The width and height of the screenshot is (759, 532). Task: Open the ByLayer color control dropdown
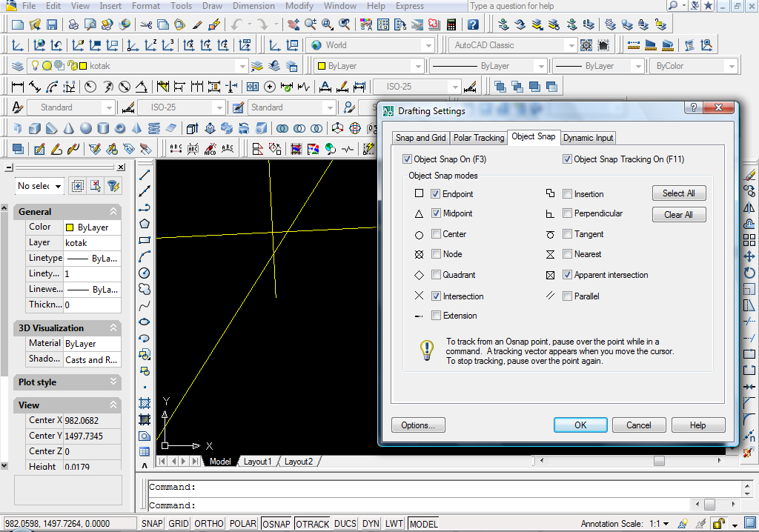click(418, 66)
